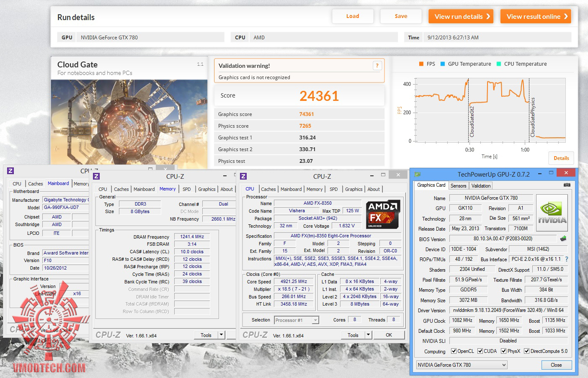Click Details button under the FPS chart
Image resolution: width=588 pixels, height=378 pixels.
click(x=561, y=158)
